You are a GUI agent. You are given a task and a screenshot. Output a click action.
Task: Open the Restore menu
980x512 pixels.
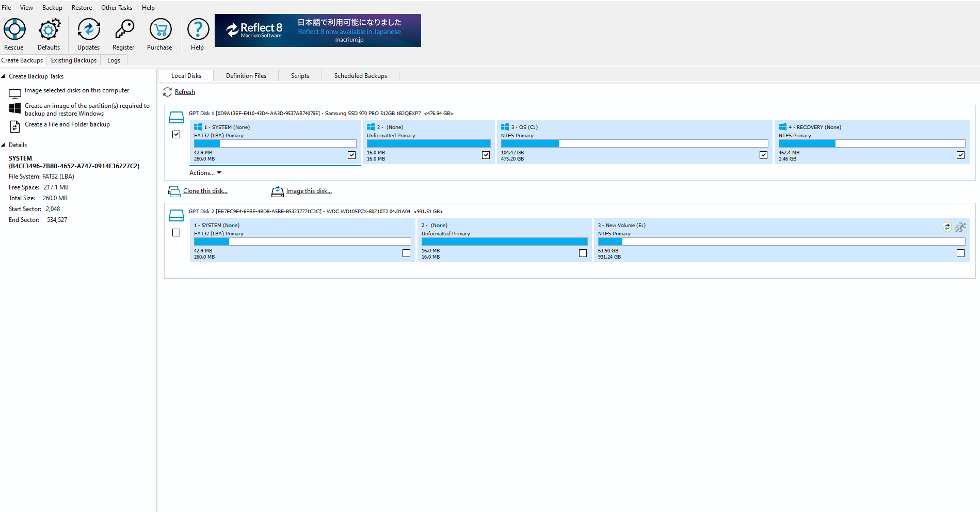point(82,8)
